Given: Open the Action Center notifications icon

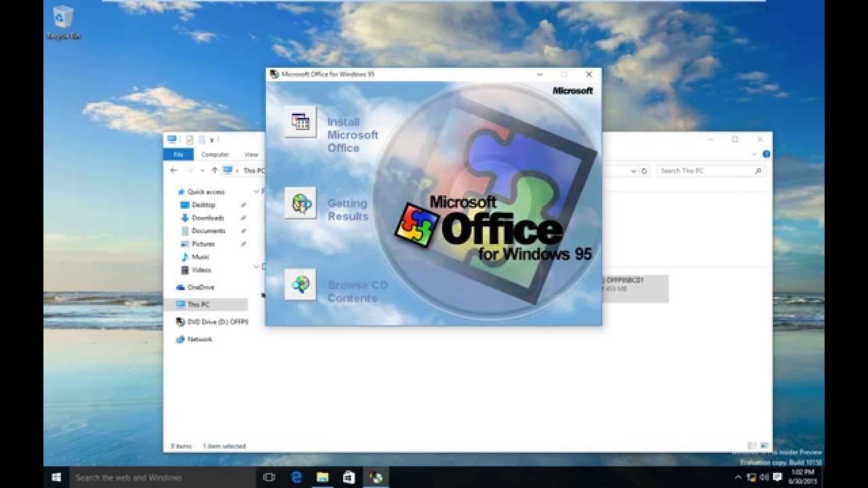Looking at the screenshot, I should 777,477.
